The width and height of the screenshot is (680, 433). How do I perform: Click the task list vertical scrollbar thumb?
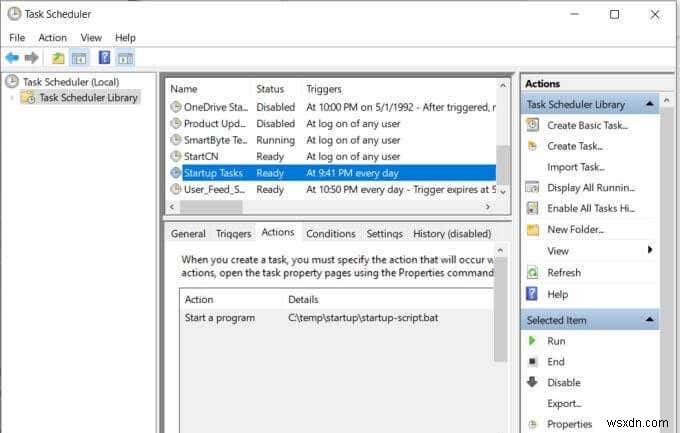(x=502, y=165)
